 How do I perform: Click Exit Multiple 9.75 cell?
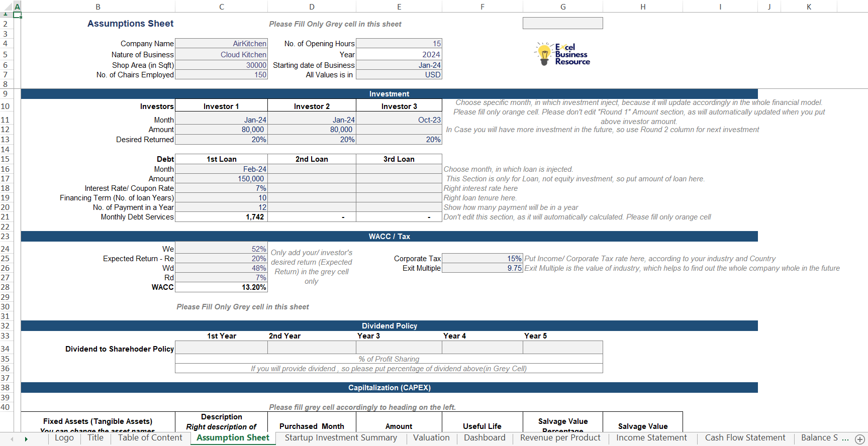483,268
